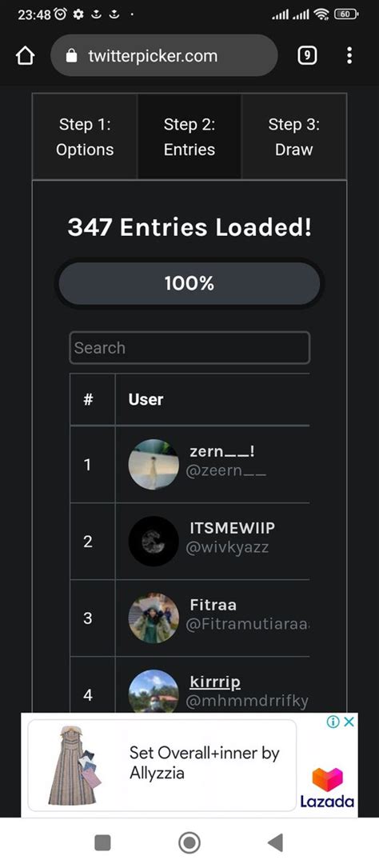The height and width of the screenshot is (868, 379).
Task: Open the Set Overall+inner Lazada ad
Action: [x=162, y=765]
